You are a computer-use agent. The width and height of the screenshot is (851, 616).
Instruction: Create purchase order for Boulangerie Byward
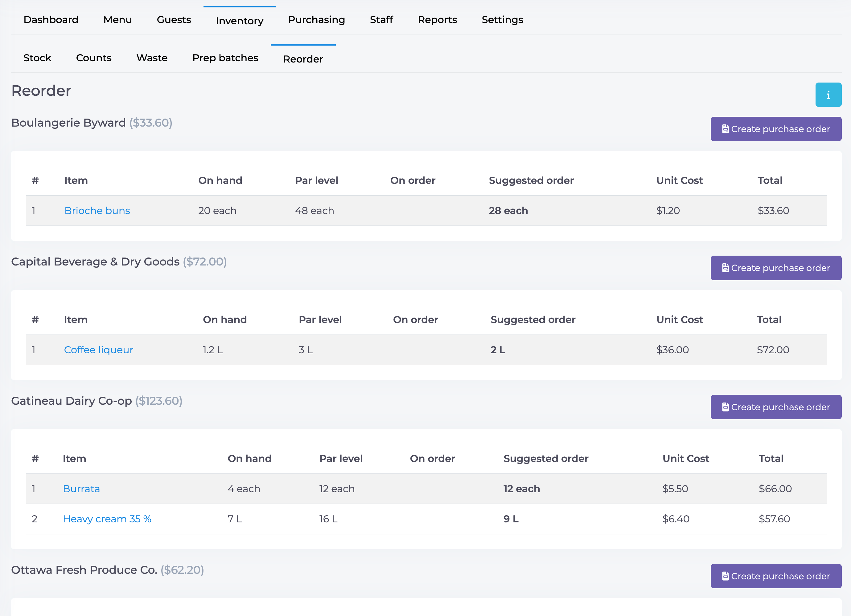click(775, 129)
